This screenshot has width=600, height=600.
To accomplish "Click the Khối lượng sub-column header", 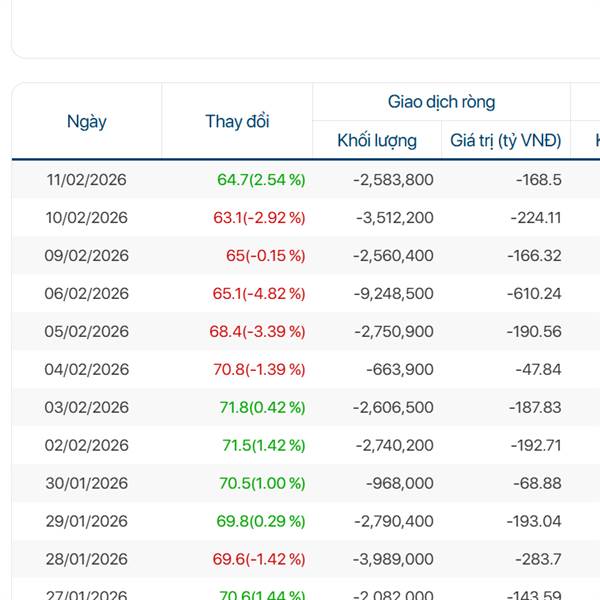I will 377,141.
